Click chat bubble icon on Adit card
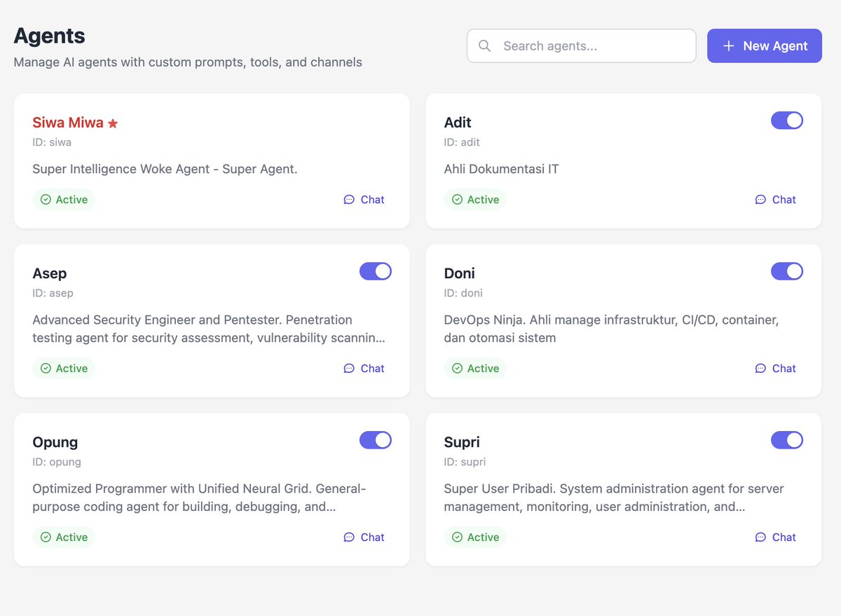This screenshot has width=841, height=616. click(760, 200)
